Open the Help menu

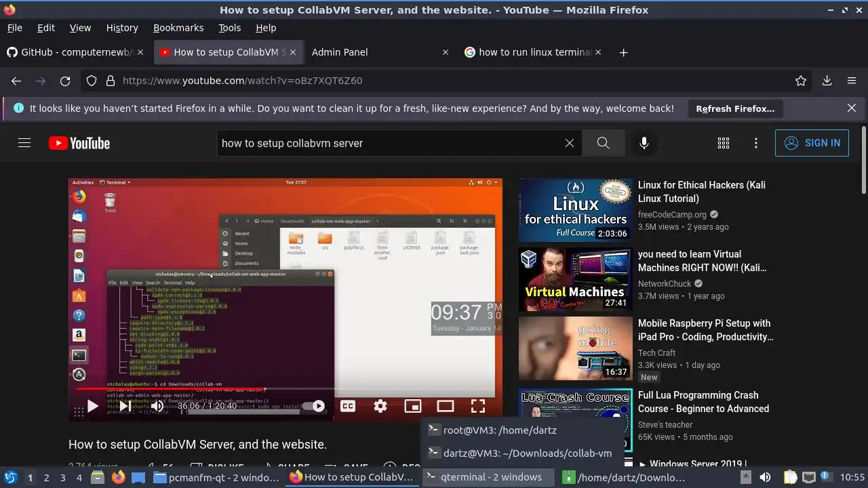(x=266, y=28)
